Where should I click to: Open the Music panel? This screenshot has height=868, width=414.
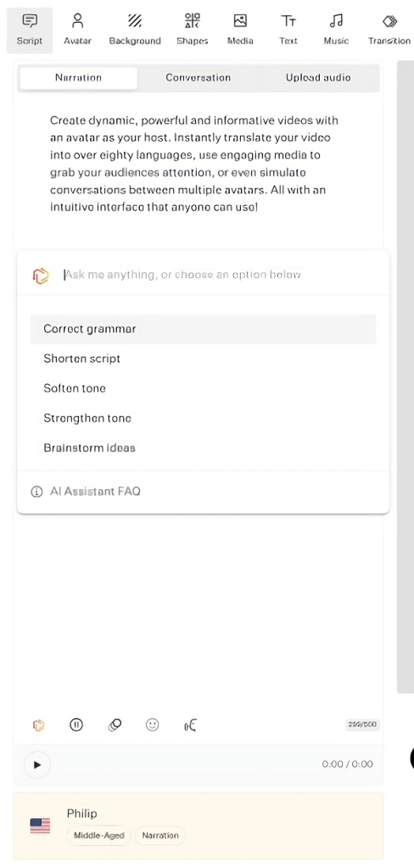[x=336, y=30]
